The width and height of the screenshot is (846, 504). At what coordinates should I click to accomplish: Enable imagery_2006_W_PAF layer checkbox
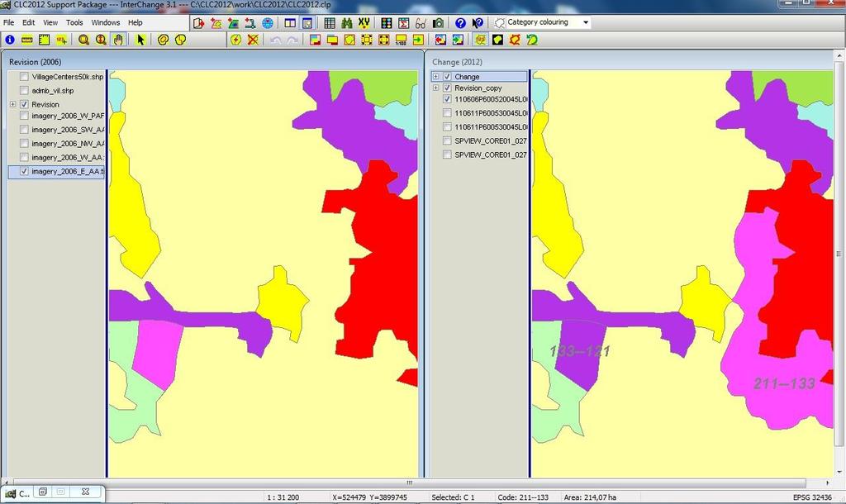tap(24, 116)
